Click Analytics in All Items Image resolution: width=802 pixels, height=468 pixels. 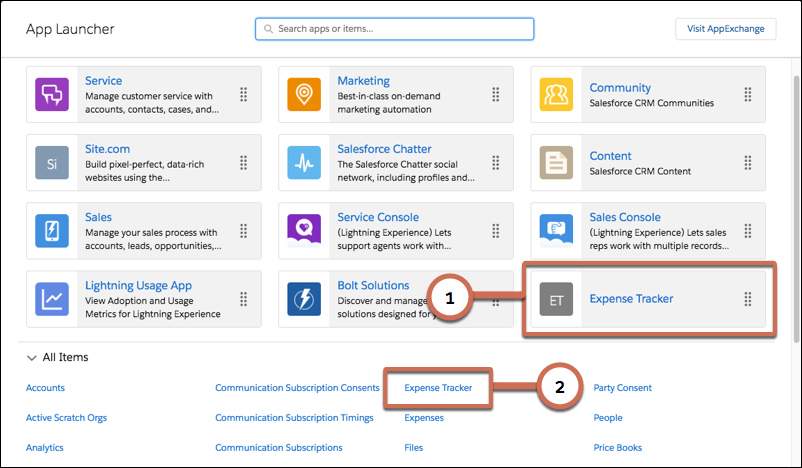click(x=44, y=448)
